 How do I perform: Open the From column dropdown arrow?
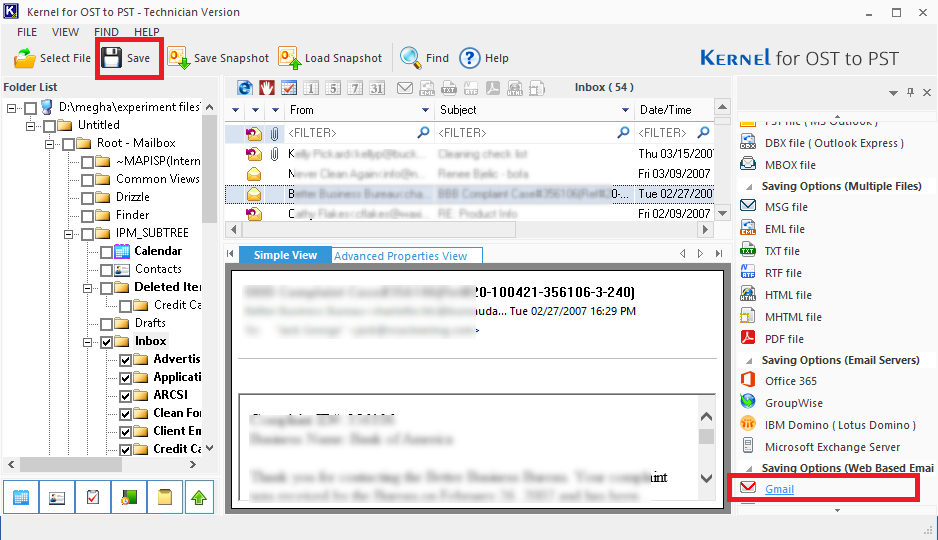click(x=425, y=110)
